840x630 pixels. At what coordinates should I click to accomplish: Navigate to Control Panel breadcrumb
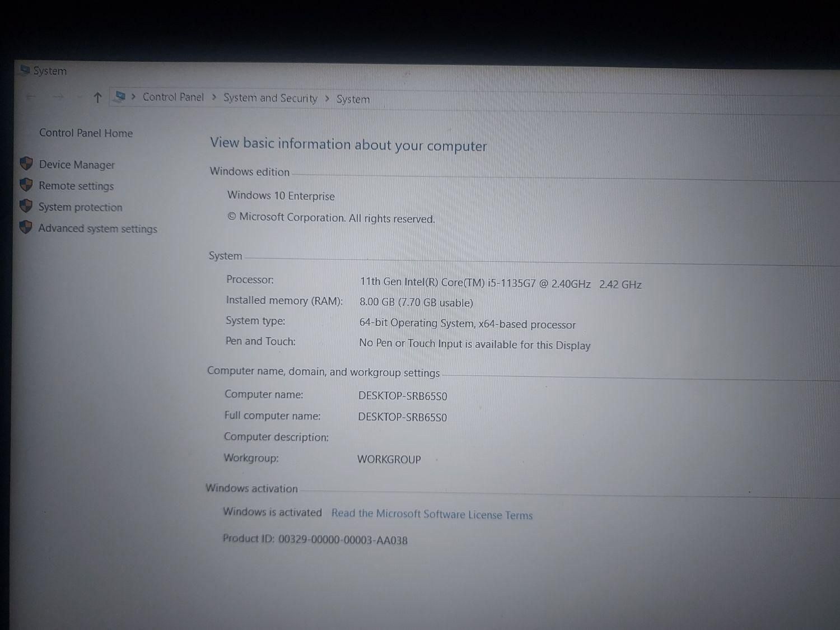tap(173, 97)
